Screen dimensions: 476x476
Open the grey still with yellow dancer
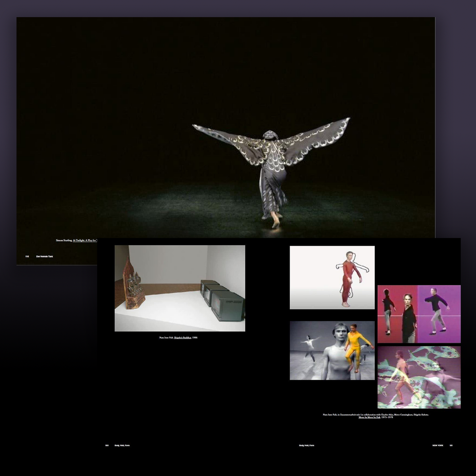coord(332,350)
